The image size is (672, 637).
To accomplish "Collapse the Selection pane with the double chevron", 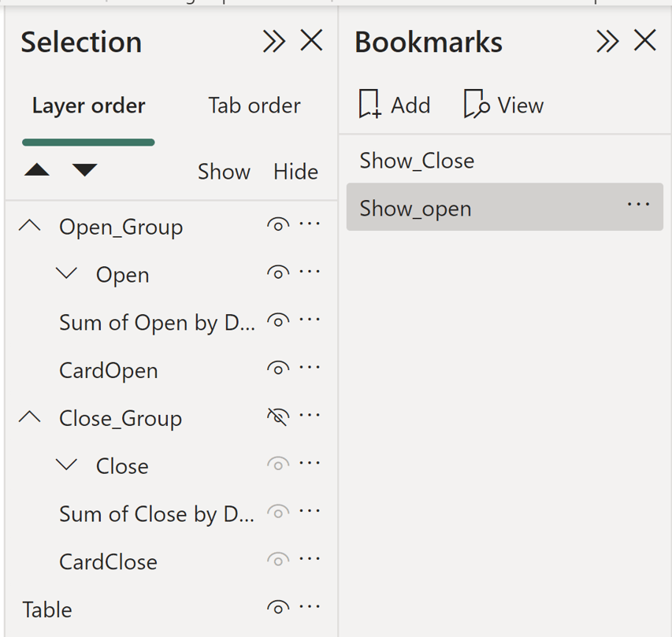I will [x=273, y=41].
